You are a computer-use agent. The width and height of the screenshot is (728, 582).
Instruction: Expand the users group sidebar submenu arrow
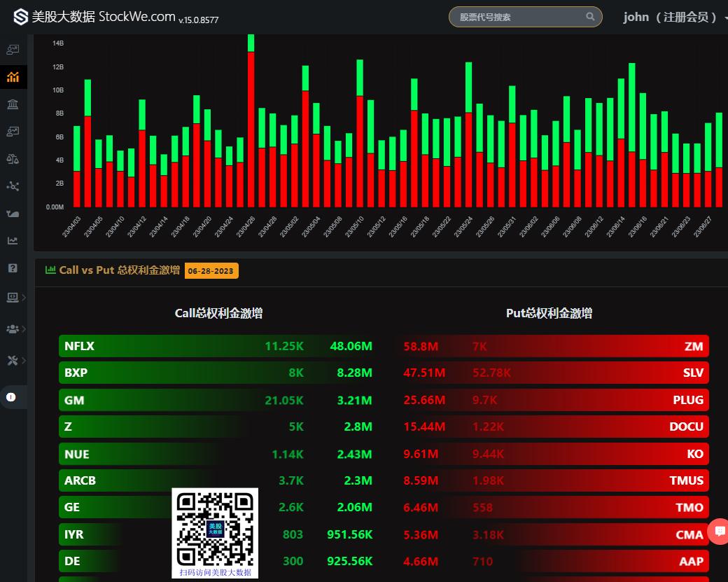tap(24, 329)
